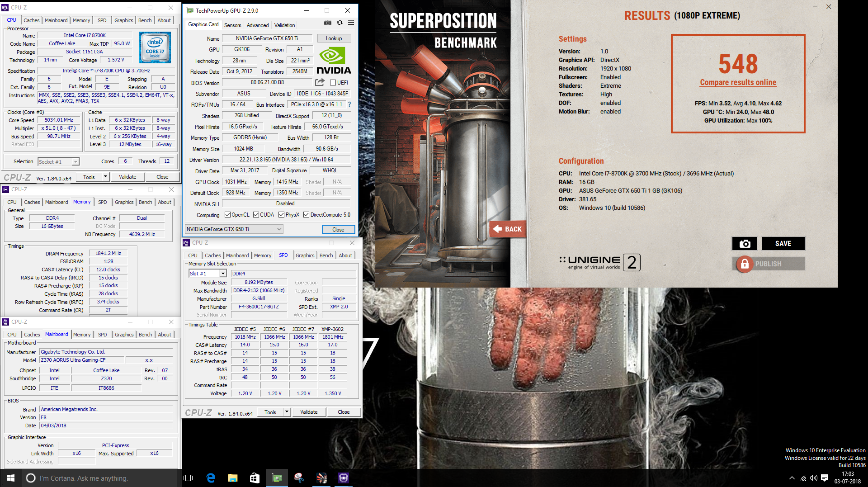Click the BIOS version share icon

[320, 82]
